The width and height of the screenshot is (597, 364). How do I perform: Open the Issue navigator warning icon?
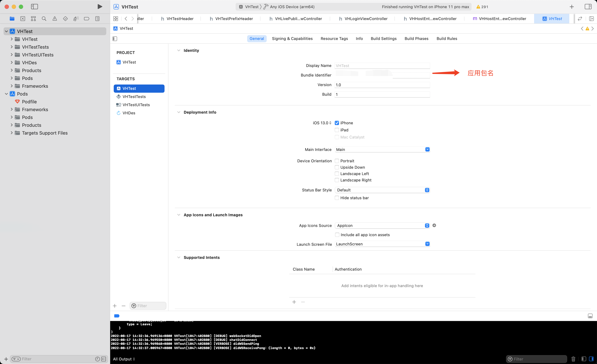(x=55, y=19)
